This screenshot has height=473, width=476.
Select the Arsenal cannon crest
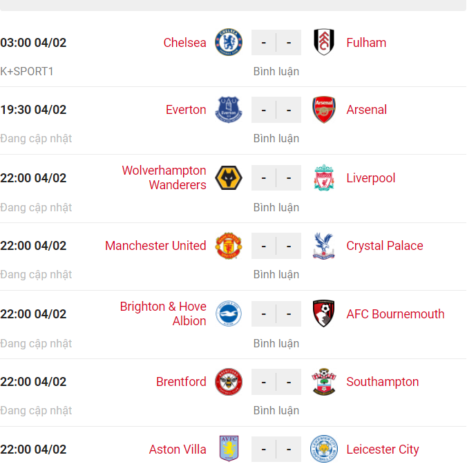(324, 110)
